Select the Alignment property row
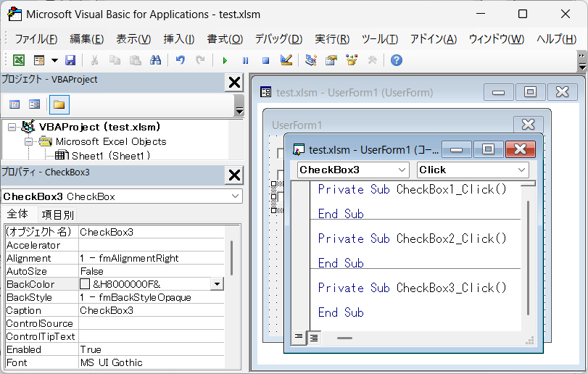This screenshot has height=374, width=588. pyautogui.click(x=115, y=258)
